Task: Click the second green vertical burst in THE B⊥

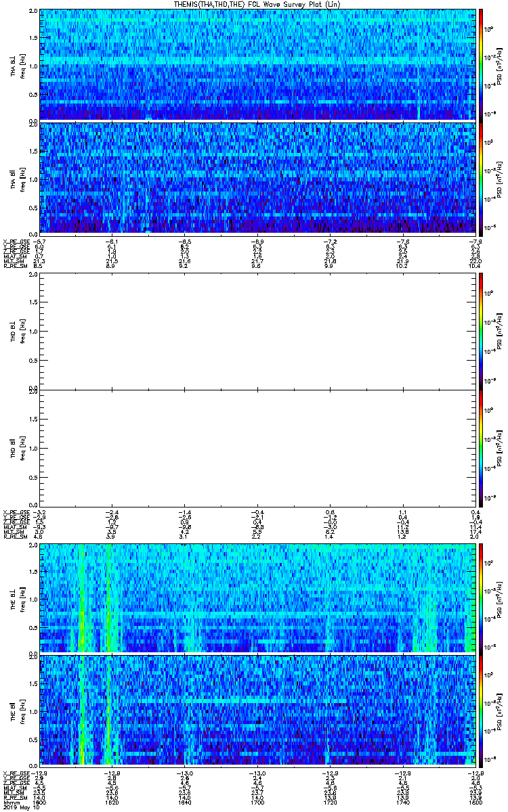Action: pos(108,598)
